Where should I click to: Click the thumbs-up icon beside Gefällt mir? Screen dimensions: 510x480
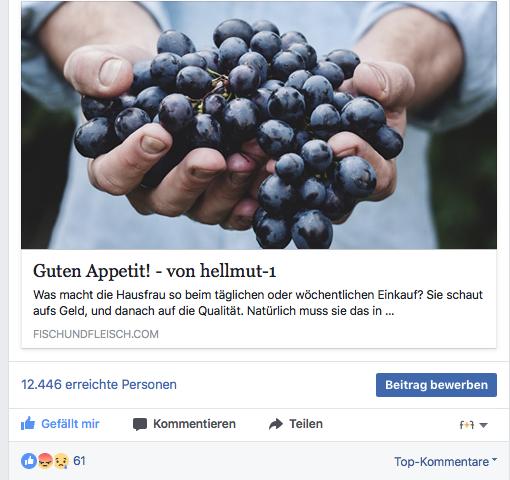coord(28,423)
